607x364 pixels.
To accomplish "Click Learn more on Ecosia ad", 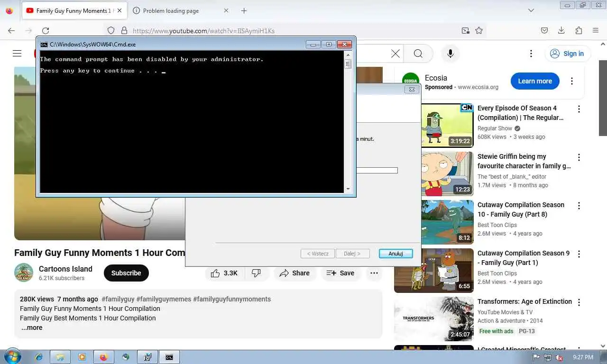I will pos(535,81).
